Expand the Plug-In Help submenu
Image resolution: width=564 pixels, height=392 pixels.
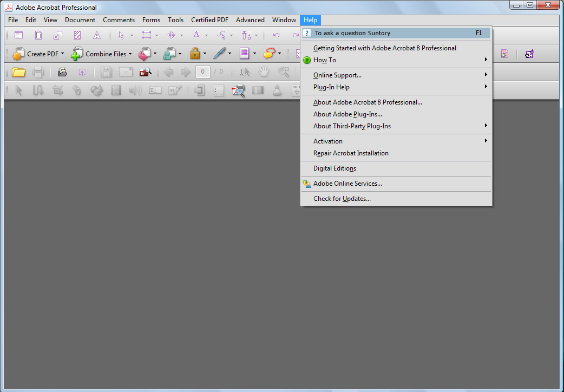pyautogui.click(x=396, y=87)
